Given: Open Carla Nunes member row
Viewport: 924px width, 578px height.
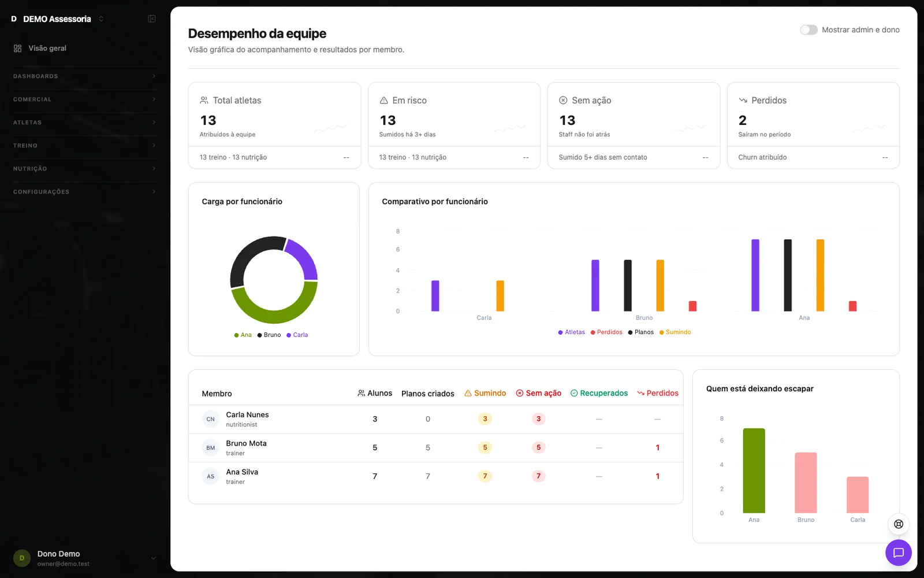Looking at the screenshot, I should (435, 419).
